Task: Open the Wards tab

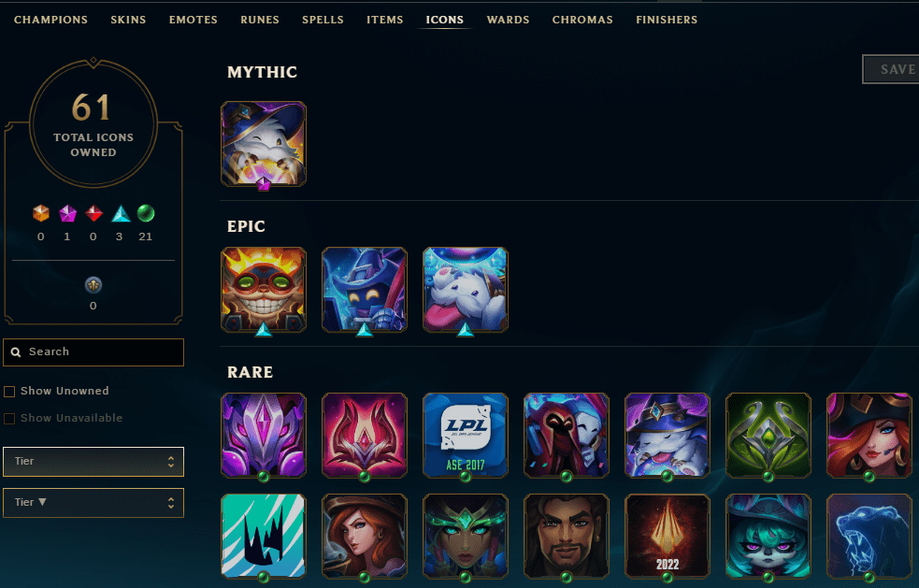Action: pyautogui.click(x=509, y=20)
